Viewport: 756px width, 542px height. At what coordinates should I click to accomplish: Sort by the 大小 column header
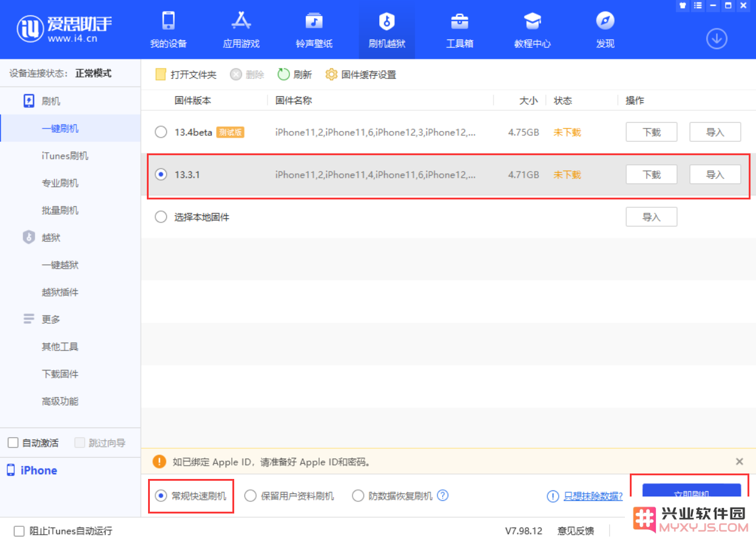click(x=528, y=101)
